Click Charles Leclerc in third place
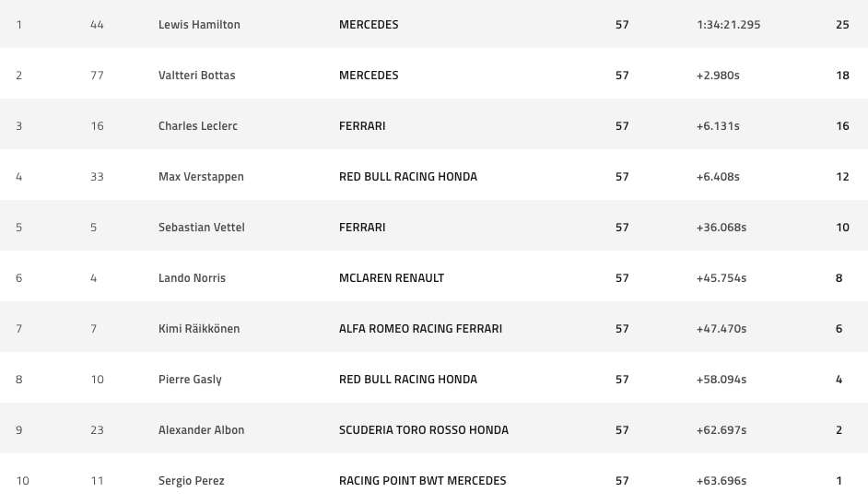Screen dimensions: 868x504 click(x=197, y=126)
